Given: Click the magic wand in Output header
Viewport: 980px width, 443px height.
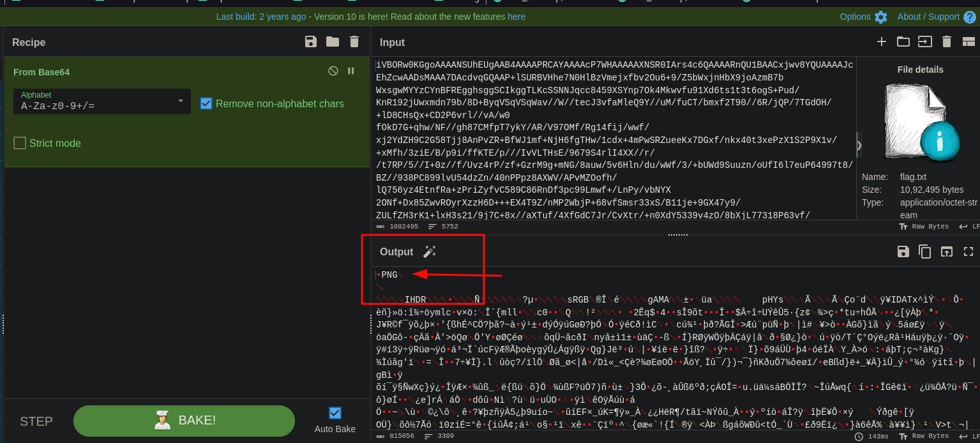Looking at the screenshot, I should [x=430, y=252].
